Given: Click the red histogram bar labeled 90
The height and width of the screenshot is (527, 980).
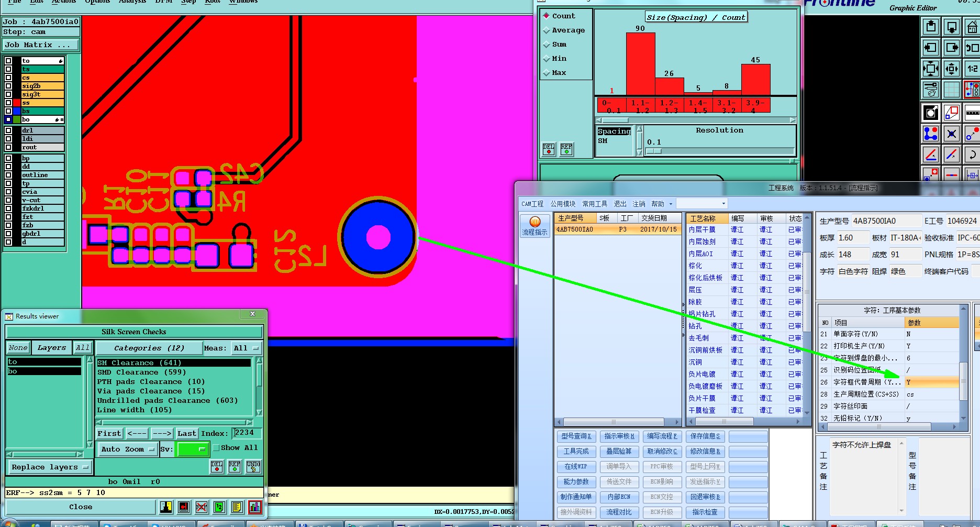Looking at the screenshot, I should coord(640,63).
